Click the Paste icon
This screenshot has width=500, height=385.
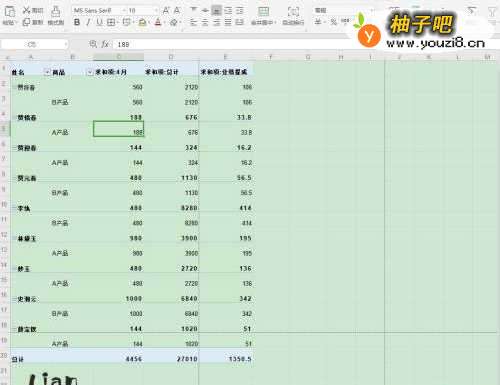[x=9, y=11]
